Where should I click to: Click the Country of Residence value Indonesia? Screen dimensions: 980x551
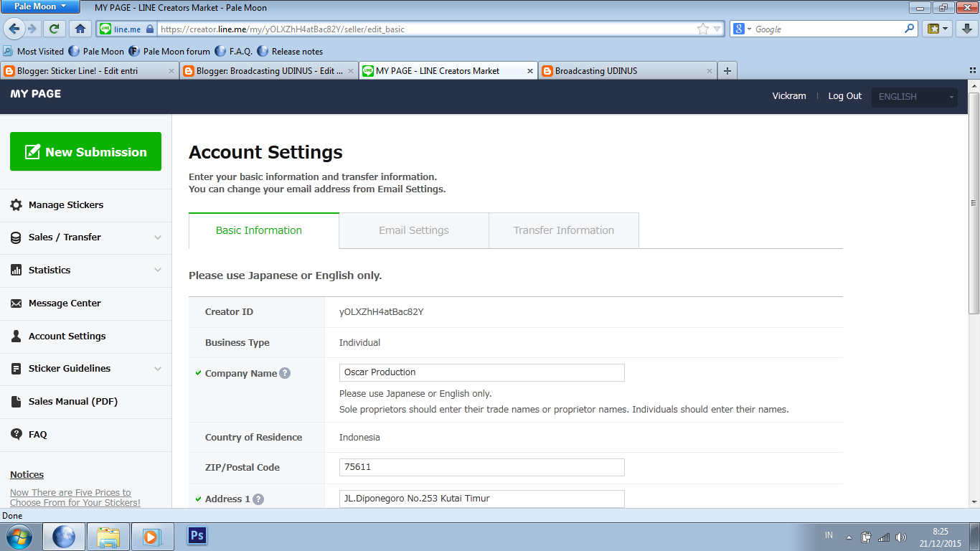[x=359, y=438]
